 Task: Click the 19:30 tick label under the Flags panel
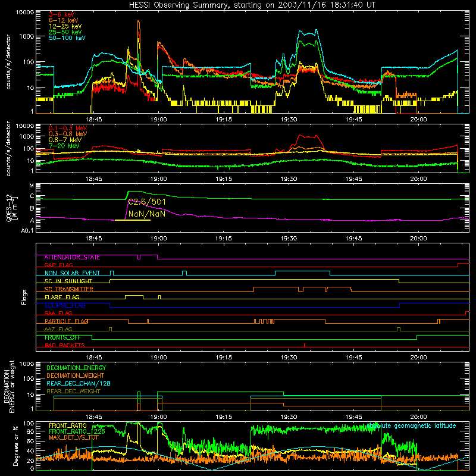coord(289,358)
